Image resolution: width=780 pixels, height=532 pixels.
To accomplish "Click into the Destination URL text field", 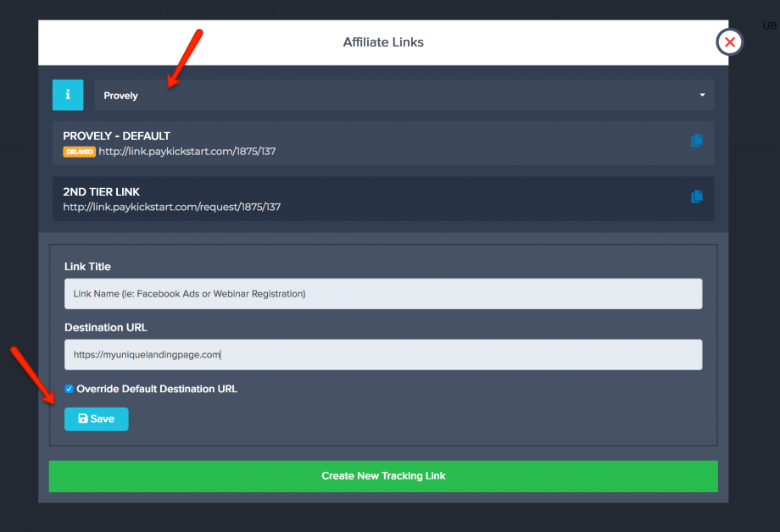I will pos(383,355).
